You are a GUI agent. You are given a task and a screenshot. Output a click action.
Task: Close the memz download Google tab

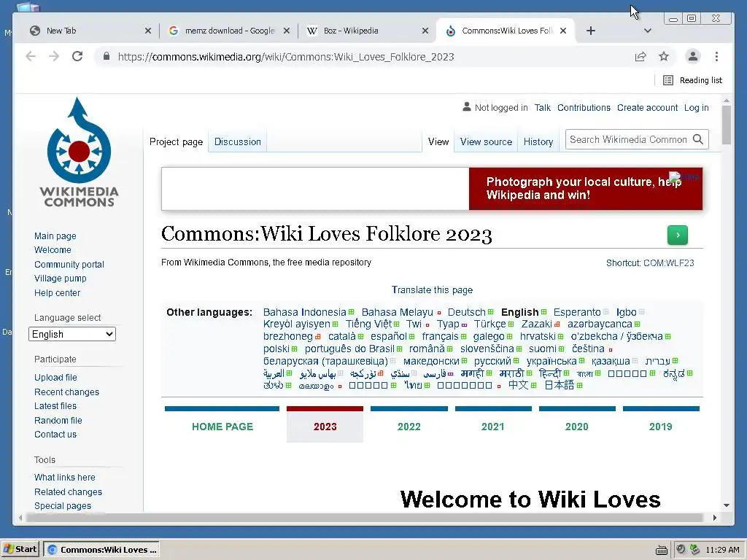[286, 31]
